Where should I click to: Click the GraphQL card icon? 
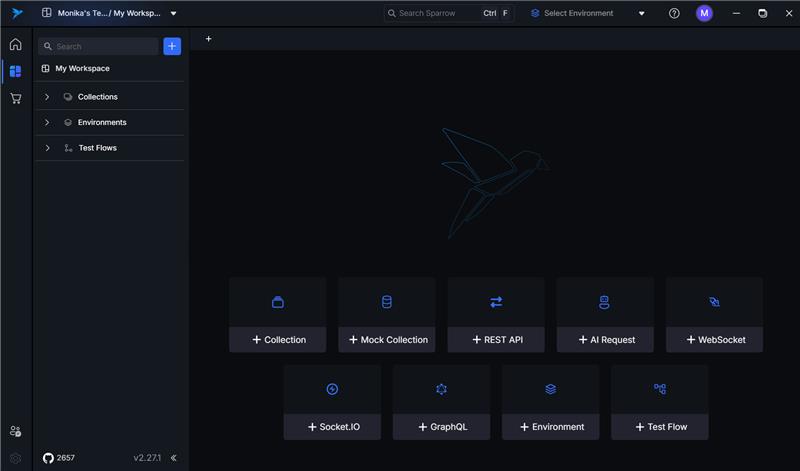(x=441, y=389)
